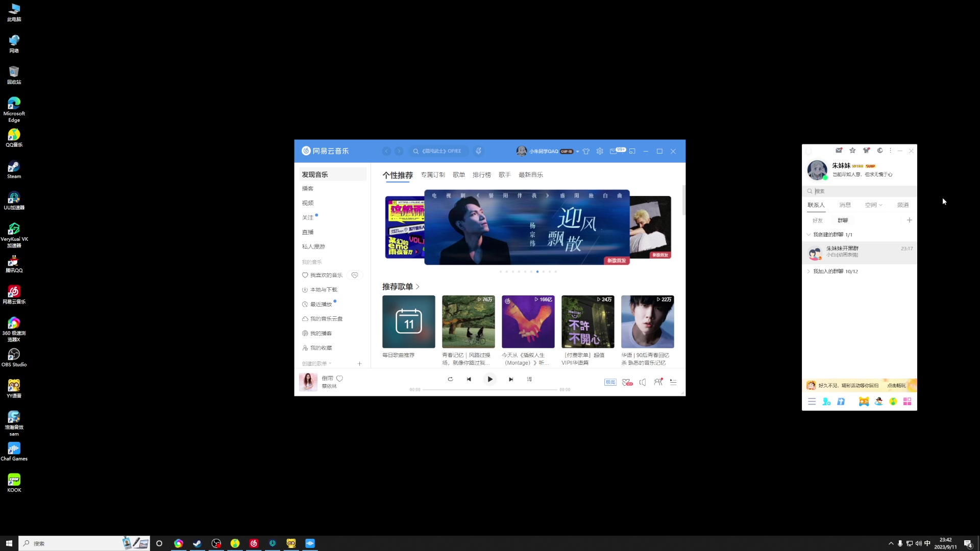Switch to 好友 sub-tab in QQ

point(818,220)
